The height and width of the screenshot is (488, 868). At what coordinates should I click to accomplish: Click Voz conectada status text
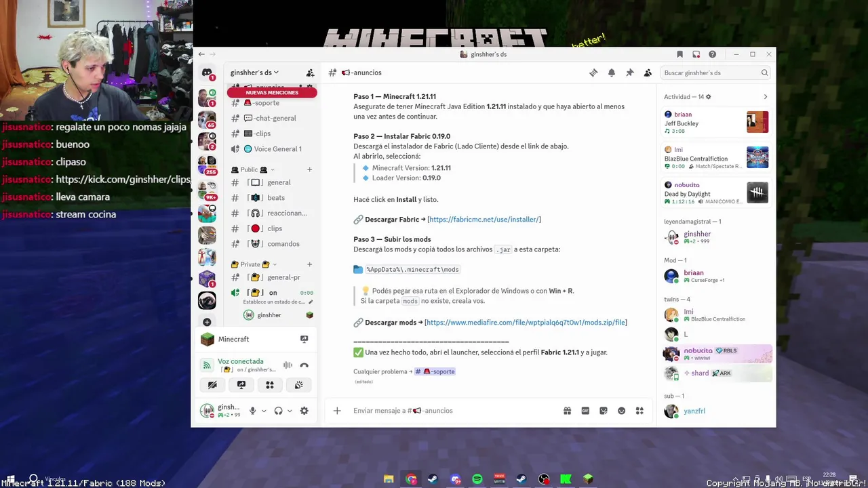point(241,361)
